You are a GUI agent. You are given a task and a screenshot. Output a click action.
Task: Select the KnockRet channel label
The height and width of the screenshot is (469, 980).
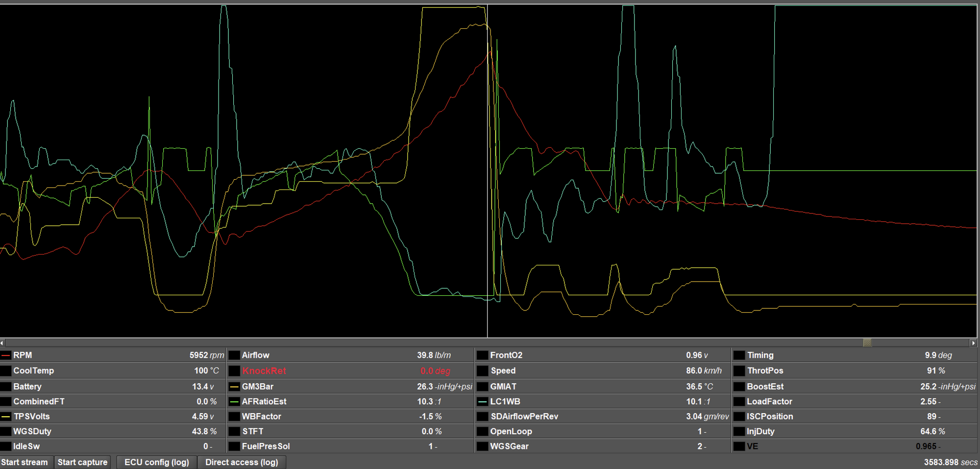coord(264,371)
